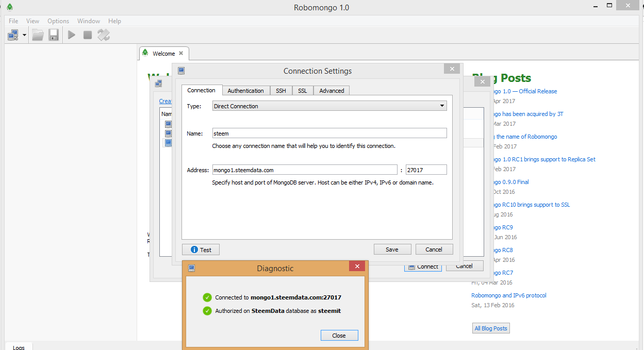
Task: Open 'RC10 brings support to SSL' link
Action: tap(533, 205)
